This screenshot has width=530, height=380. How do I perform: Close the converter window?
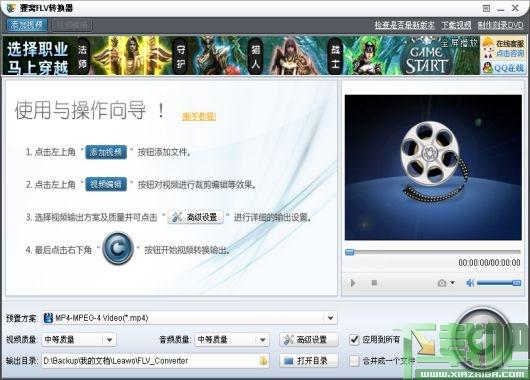coord(515,8)
